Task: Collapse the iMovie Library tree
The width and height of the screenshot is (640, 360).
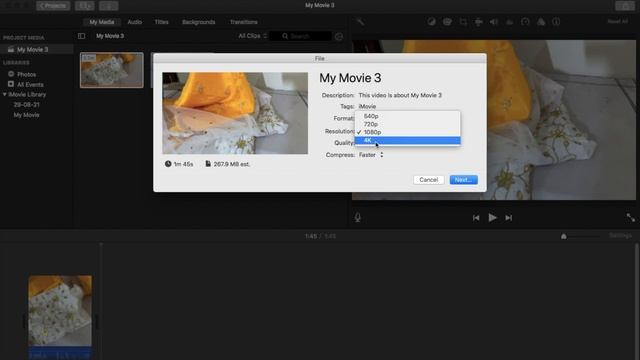Action: [x=4, y=94]
